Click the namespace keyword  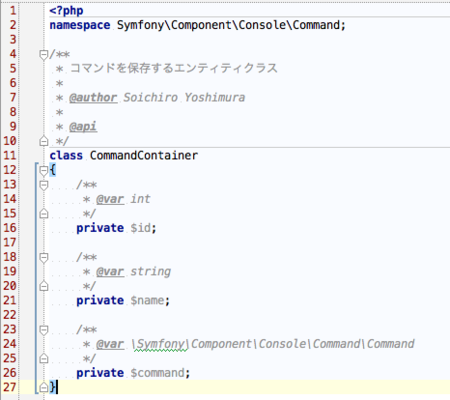coord(80,25)
